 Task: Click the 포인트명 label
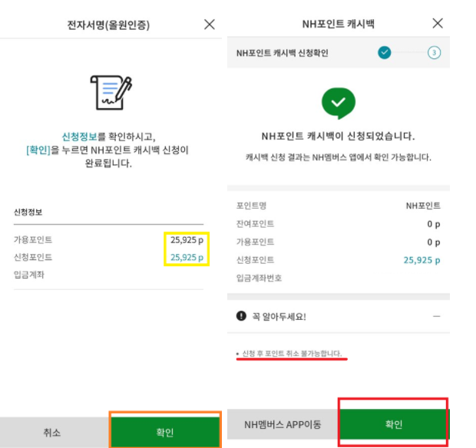[251, 206]
